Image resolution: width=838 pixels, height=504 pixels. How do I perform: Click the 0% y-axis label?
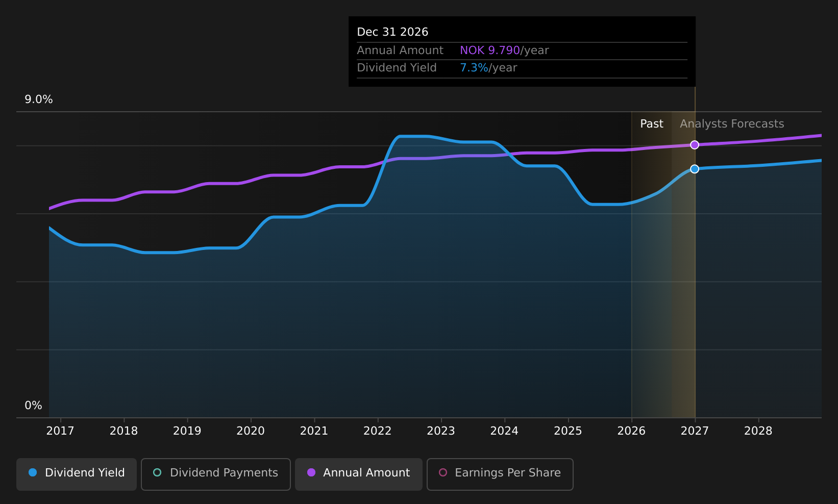[x=34, y=406]
